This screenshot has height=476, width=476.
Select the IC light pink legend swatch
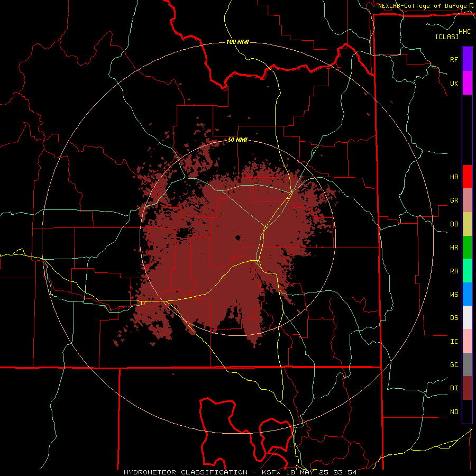467,341
